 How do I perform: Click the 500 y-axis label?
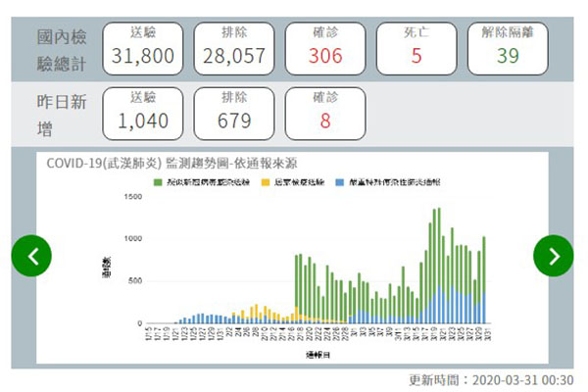(135, 281)
